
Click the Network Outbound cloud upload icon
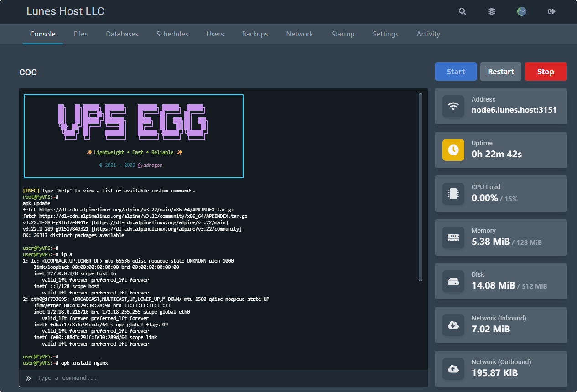click(453, 369)
